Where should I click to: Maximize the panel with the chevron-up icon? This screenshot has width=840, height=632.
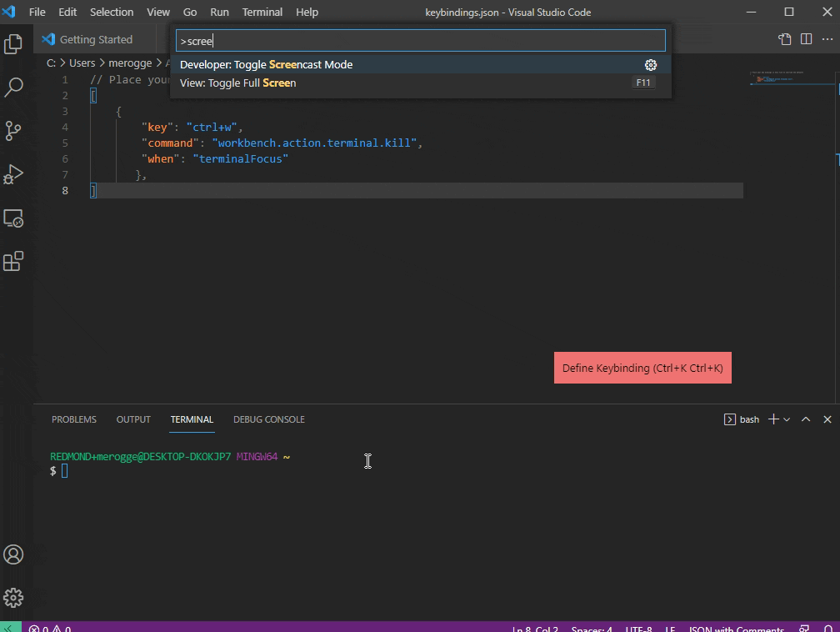pos(805,419)
